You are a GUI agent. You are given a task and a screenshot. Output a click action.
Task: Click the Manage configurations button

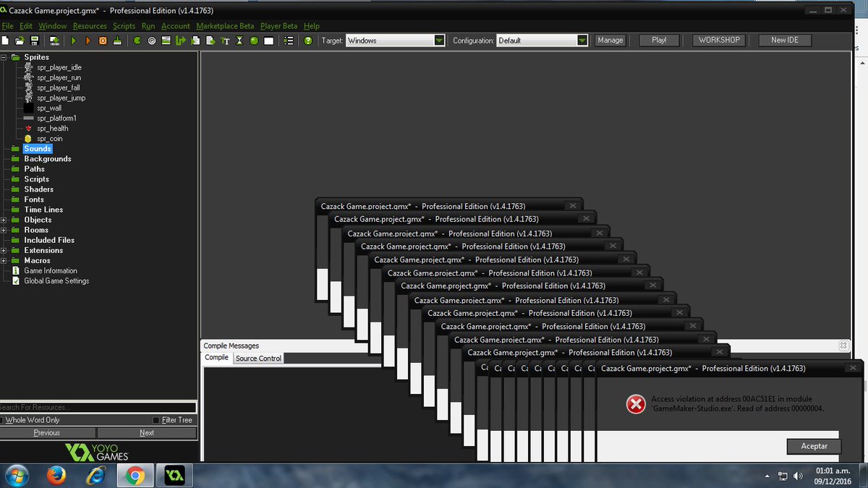click(610, 40)
